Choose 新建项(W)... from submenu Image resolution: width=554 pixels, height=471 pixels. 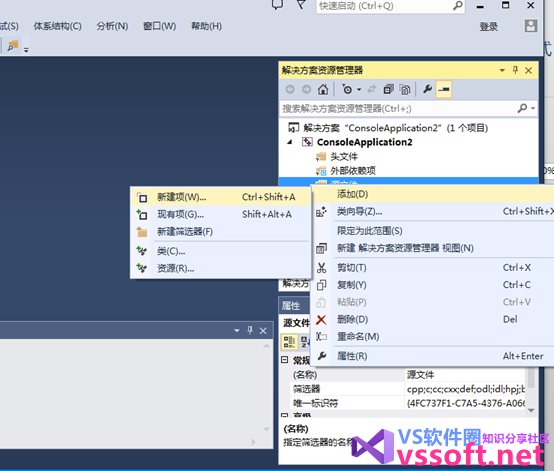pyautogui.click(x=220, y=197)
